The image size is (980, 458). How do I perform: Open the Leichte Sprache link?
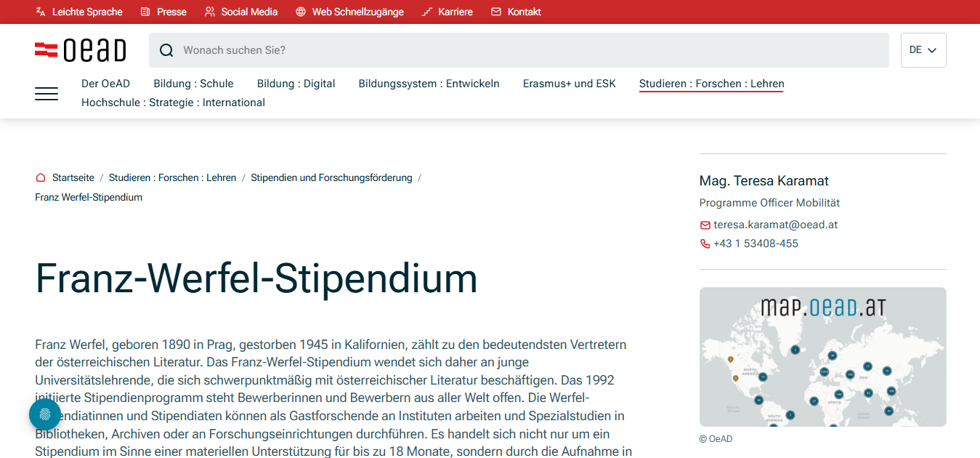pos(87,12)
